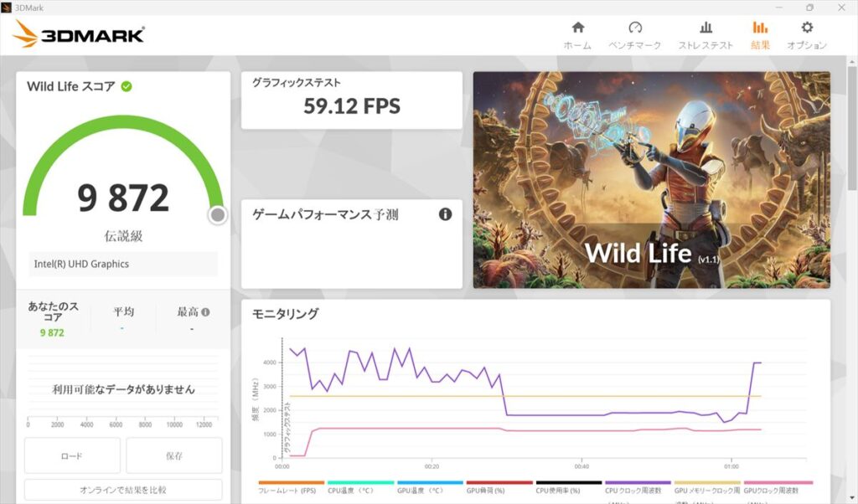Click the 結果 results bar chart icon

760,28
